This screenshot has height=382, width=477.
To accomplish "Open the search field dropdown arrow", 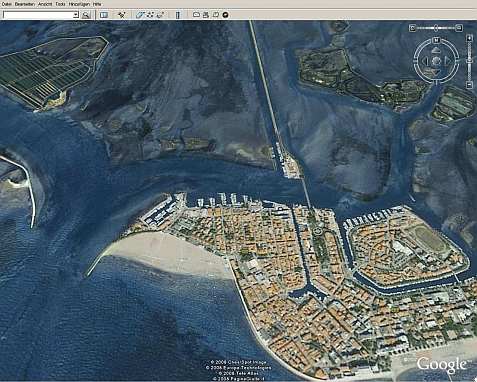I will [76, 15].
